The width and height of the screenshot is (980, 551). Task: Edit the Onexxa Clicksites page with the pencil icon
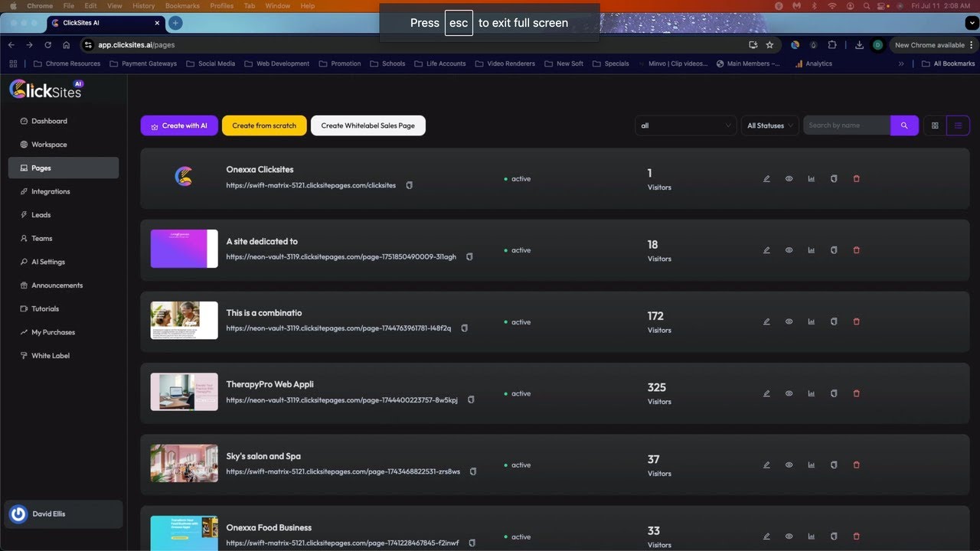click(x=766, y=179)
